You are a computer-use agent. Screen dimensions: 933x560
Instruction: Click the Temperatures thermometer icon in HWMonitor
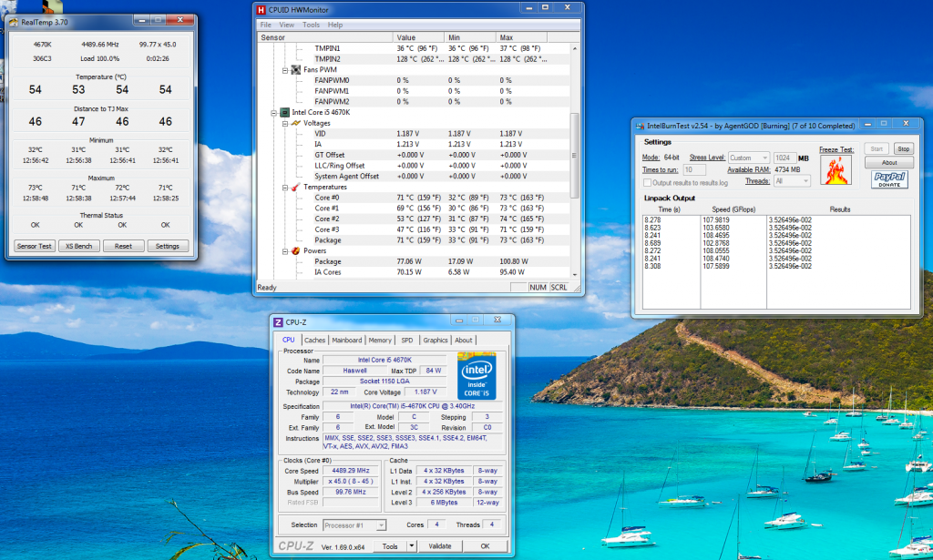coord(296,188)
